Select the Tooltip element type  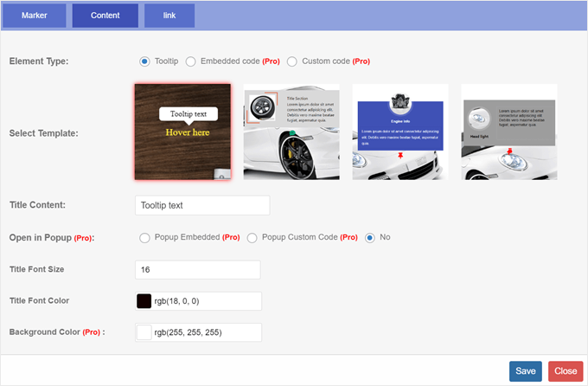point(144,61)
